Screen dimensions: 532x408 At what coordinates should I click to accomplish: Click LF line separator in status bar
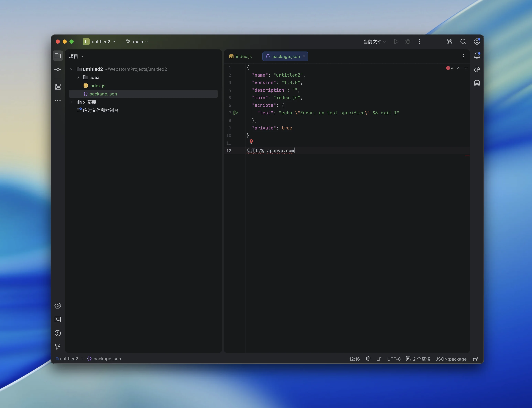(379, 359)
